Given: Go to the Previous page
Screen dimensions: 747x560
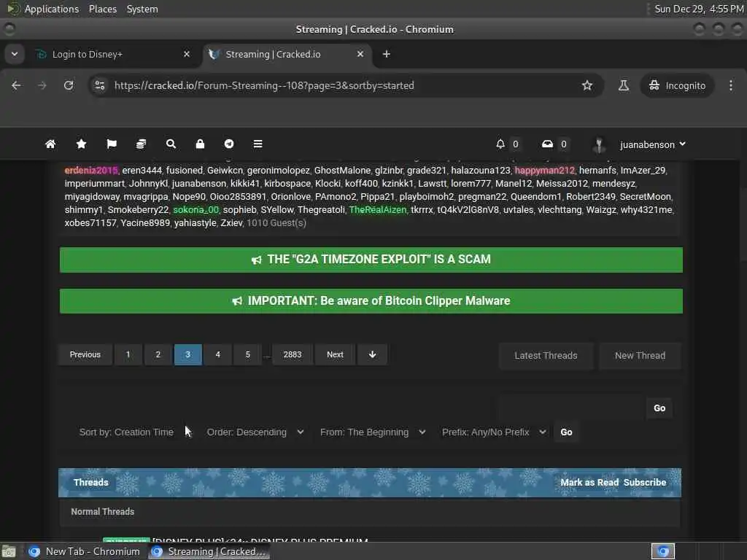Looking at the screenshot, I should (x=85, y=354).
